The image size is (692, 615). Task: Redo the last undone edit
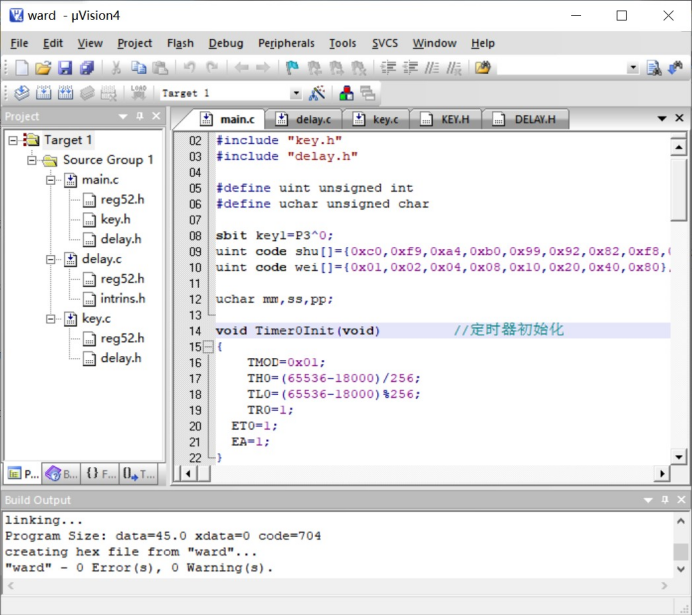click(212, 68)
